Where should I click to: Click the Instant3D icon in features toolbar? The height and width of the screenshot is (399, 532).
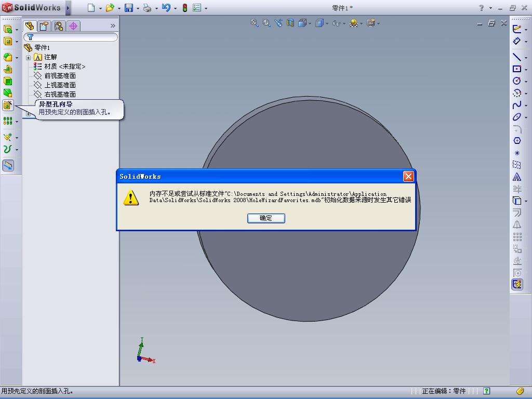tap(8, 165)
